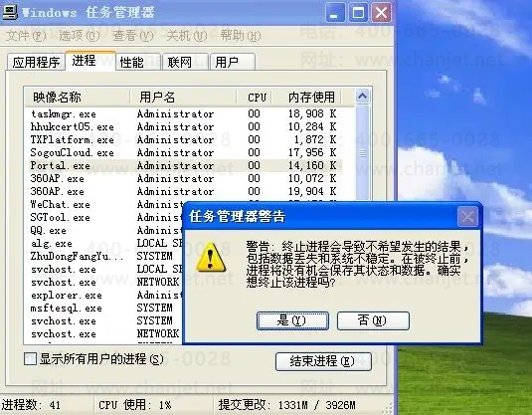Click the resize grip in status bar
Image resolution: width=532 pixels, height=415 pixels.
coord(389,409)
